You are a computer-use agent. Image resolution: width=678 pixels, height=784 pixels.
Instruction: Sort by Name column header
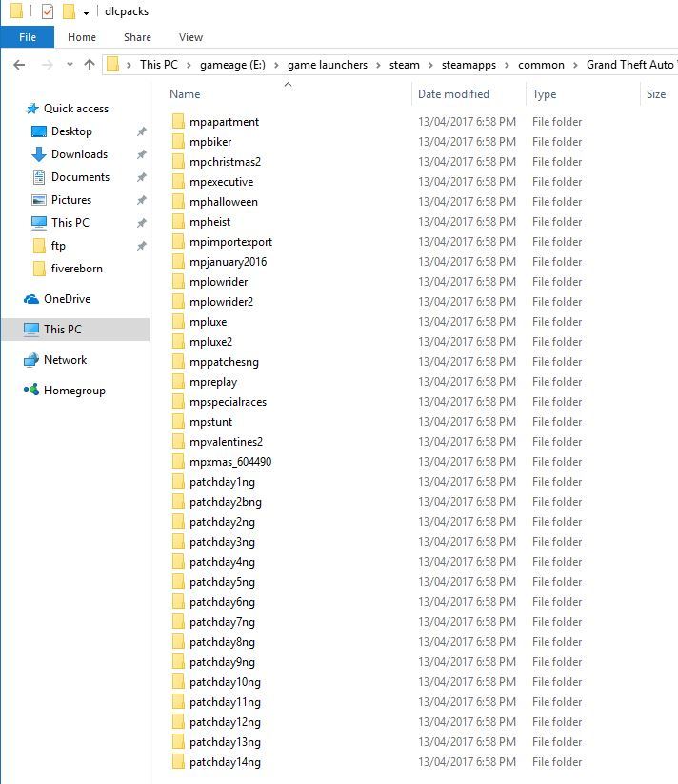click(185, 94)
